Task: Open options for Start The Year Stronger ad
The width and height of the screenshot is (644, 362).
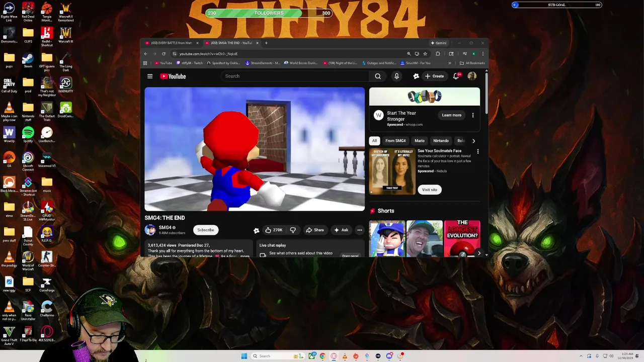Action: (x=473, y=115)
